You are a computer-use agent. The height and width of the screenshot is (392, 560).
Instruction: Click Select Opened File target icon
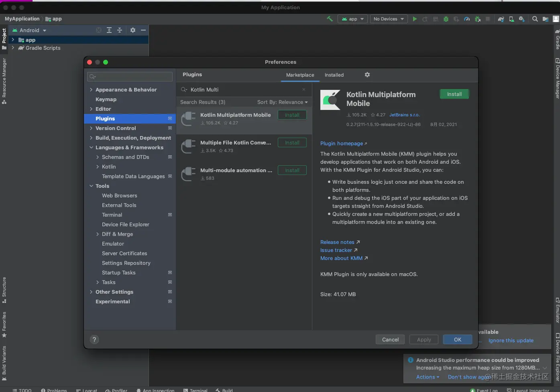click(x=99, y=30)
